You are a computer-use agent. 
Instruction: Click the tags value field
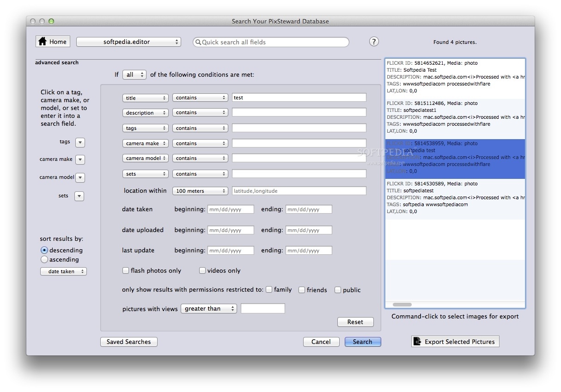coord(299,128)
